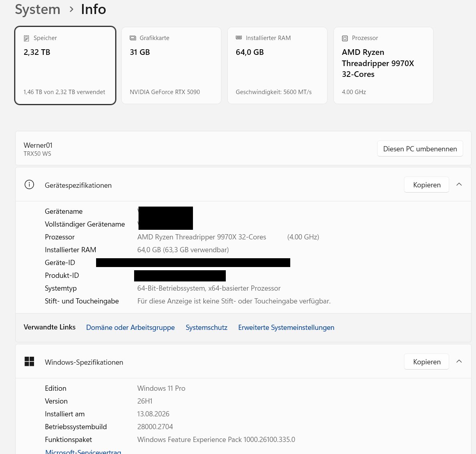Viewport: 476px width, 454px height.
Task: Collapse the Gerätespezifikationen section
Action: pos(459,184)
